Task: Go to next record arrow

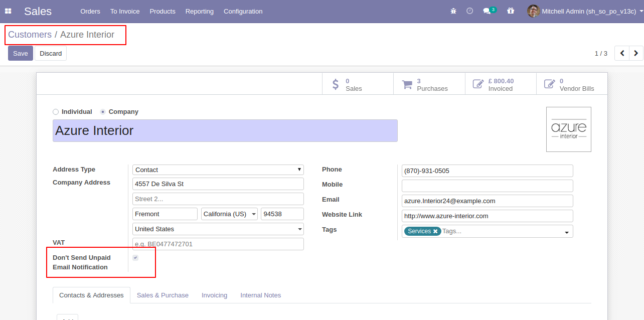Action: (636, 53)
